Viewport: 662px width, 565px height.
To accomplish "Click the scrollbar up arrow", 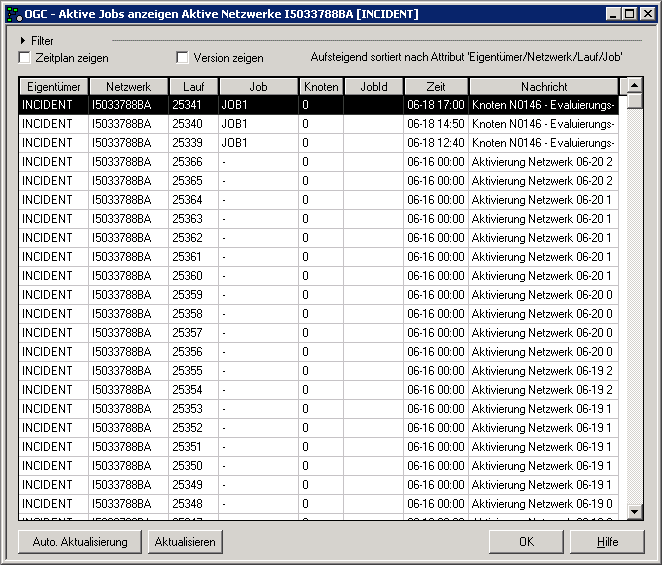I will pyautogui.click(x=635, y=86).
